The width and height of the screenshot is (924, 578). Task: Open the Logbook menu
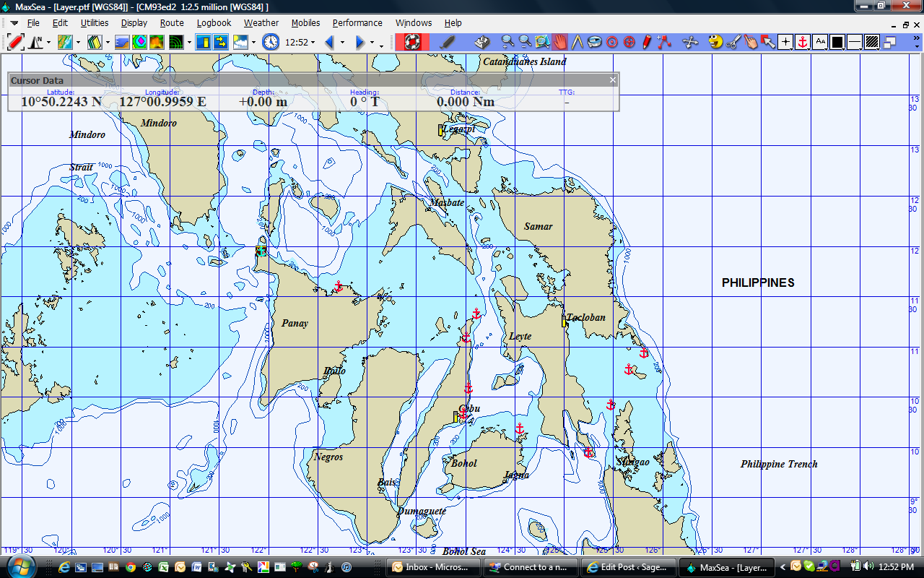tap(214, 23)
